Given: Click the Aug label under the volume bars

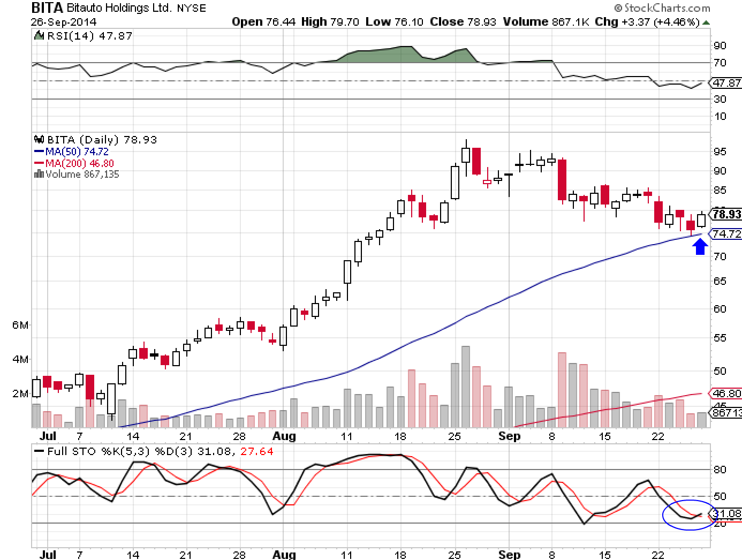Looking at the screenshot, I should pyautogui.click(x=284, y=436).
